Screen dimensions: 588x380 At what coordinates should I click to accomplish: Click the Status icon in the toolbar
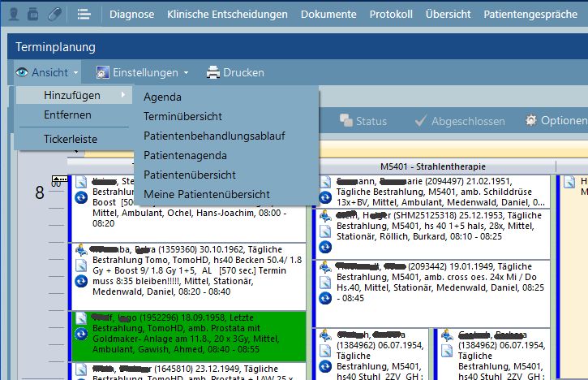[x=346, y=121]
